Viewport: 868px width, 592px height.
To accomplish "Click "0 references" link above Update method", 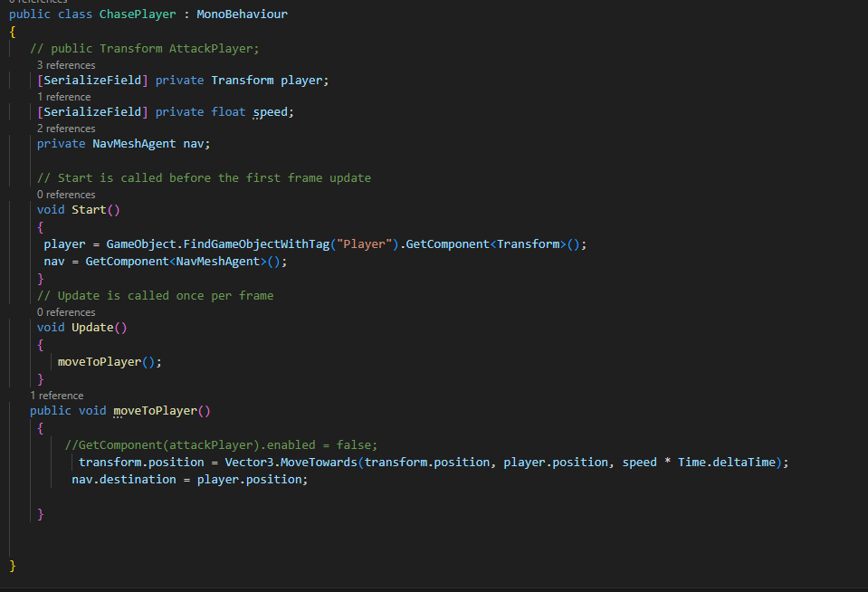I will [x=66, y=312].
